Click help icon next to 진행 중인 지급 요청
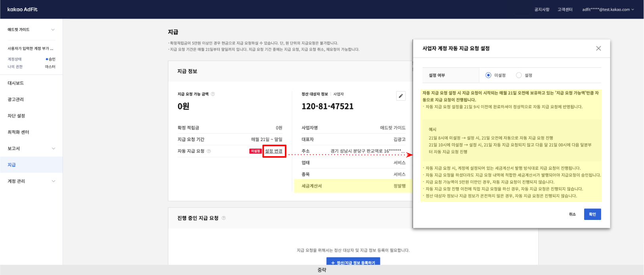 coord(224,218)
